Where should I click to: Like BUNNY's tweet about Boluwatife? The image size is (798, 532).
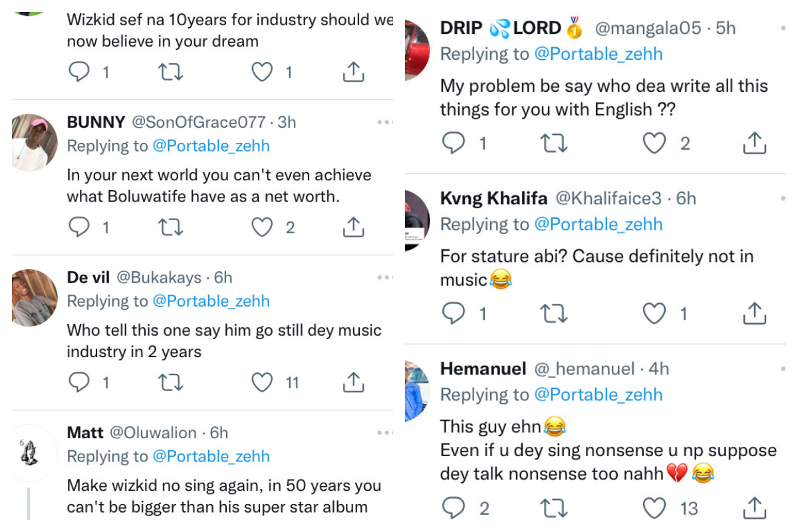point(262,227)
